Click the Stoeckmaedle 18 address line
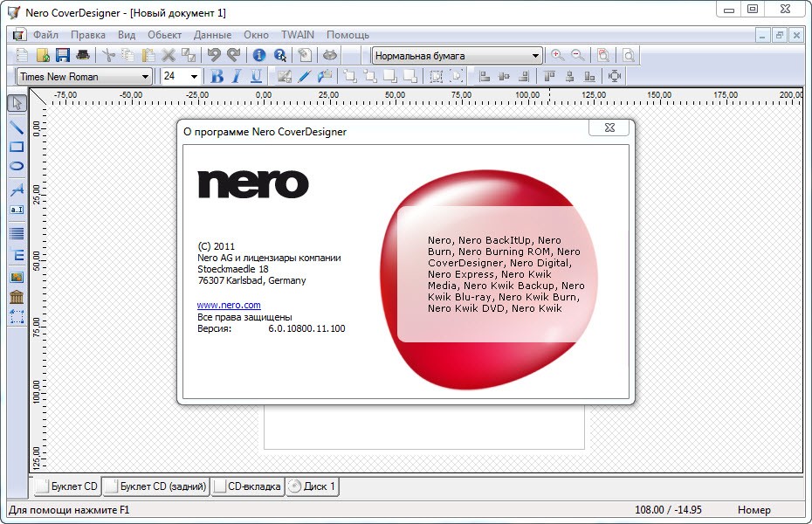The image size is (812, 524). pos(233,269)
